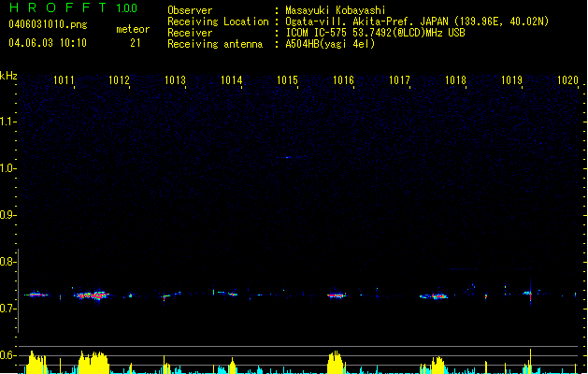
Task: Click time marker 1018
Action: point(455,80)
